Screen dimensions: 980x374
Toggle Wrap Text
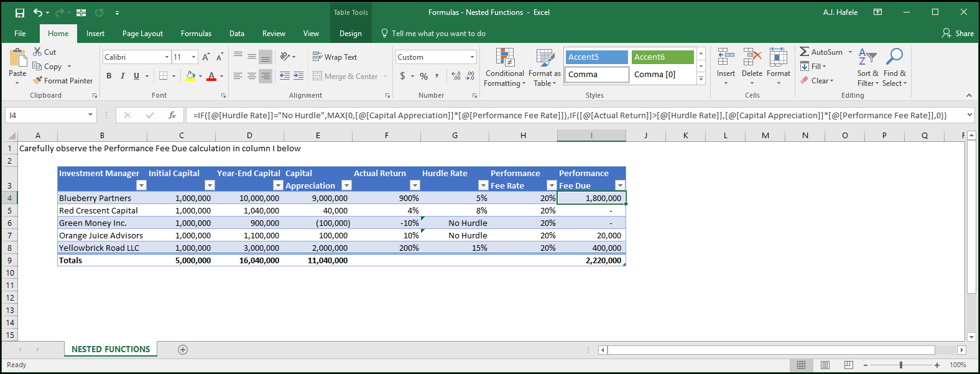pyautogui.click(x=335, y=57)
